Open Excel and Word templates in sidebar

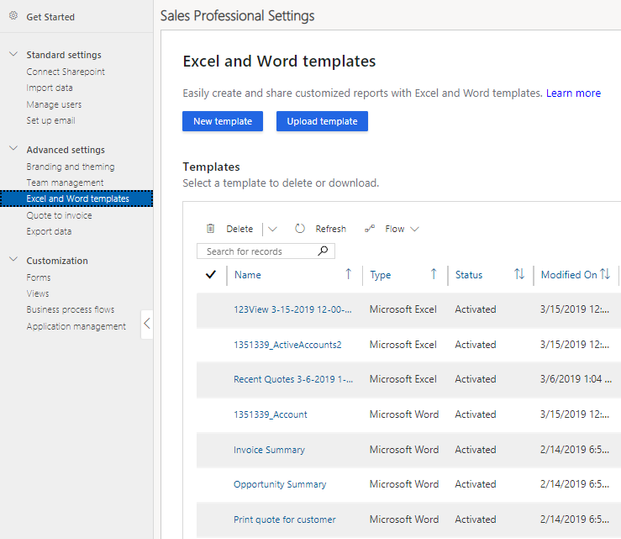coord(78,199)
